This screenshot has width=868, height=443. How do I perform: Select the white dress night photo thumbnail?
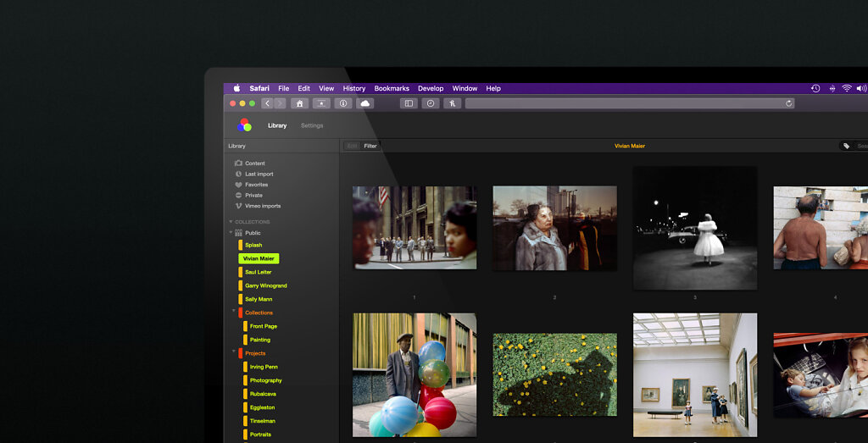(x=695, y=228)
